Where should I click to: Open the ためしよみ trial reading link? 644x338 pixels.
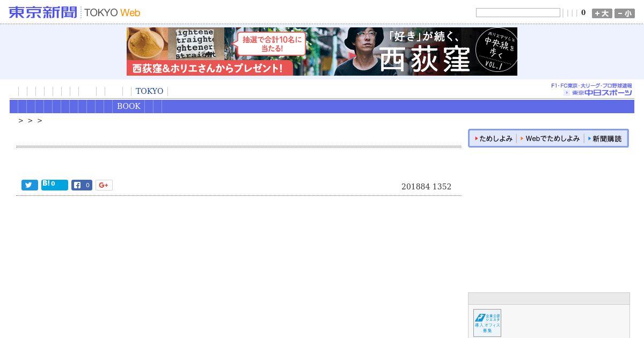[x=493, y=138]
